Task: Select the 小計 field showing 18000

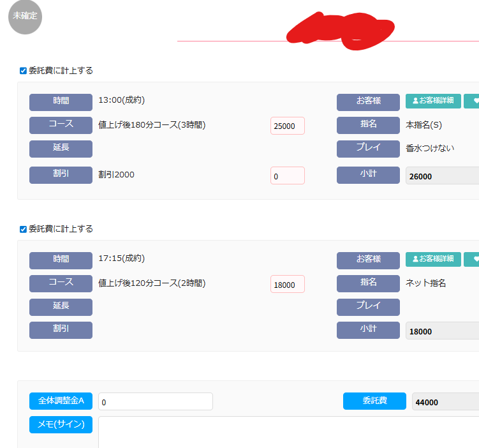Action: click(442, 331)
